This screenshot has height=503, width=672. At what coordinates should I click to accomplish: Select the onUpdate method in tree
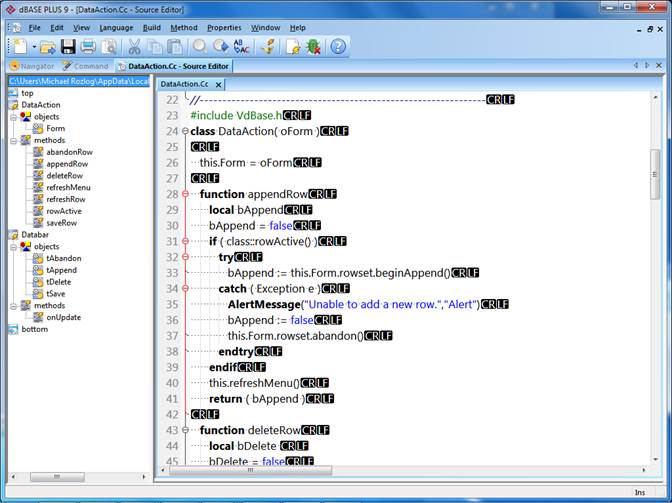(x=63, y=317)
